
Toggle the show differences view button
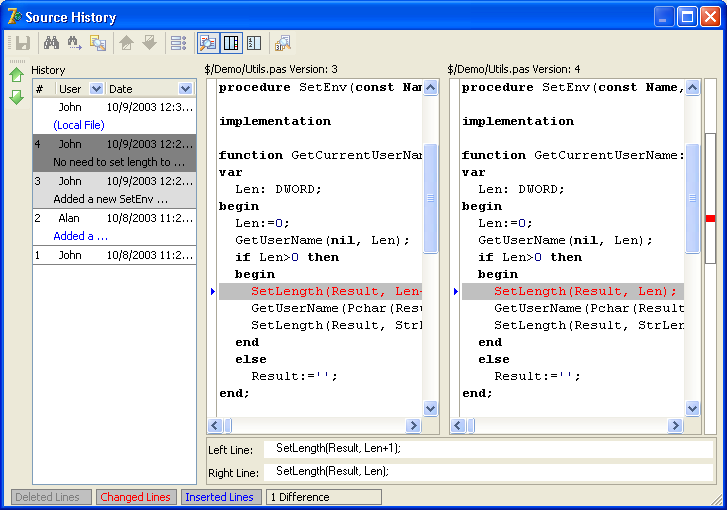coord(208,43)
